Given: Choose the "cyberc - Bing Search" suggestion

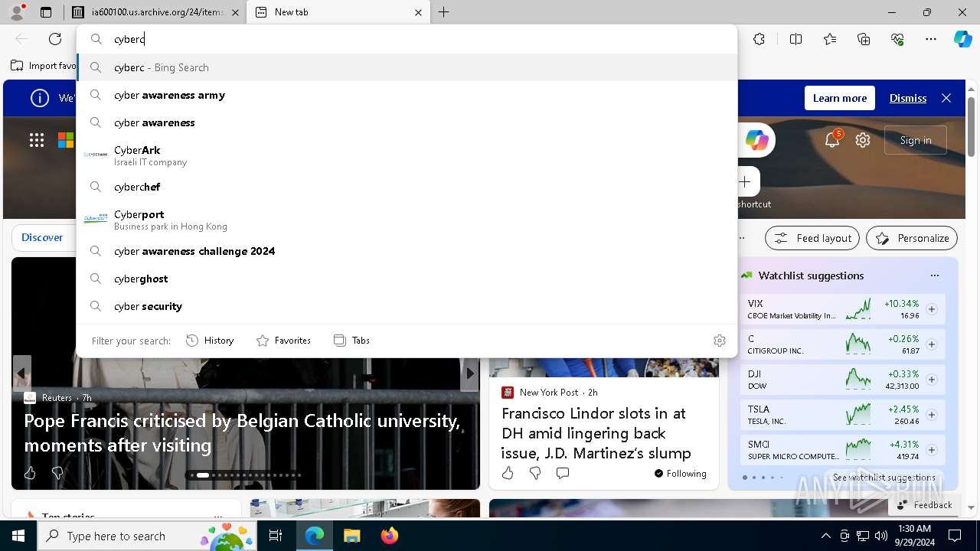Looking at the screenshot, I should (x=407, y=67).
